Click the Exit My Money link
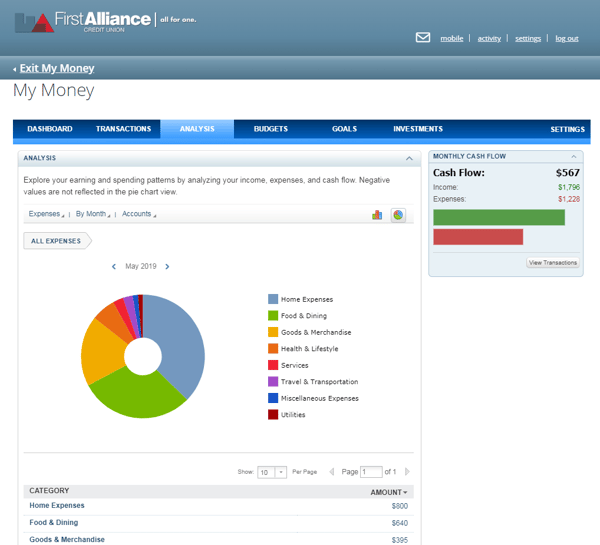600x545 pixels. coord(57,68)
